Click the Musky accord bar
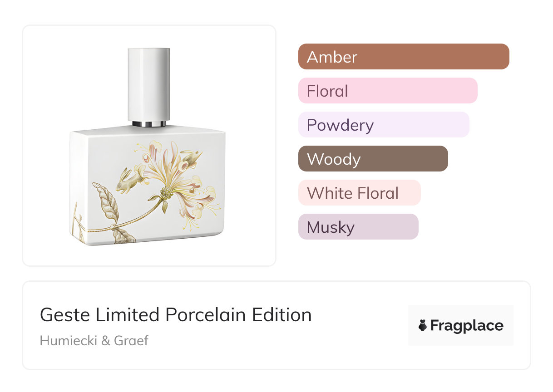Viewport: 553px width, 392px height. pos(358,227)
